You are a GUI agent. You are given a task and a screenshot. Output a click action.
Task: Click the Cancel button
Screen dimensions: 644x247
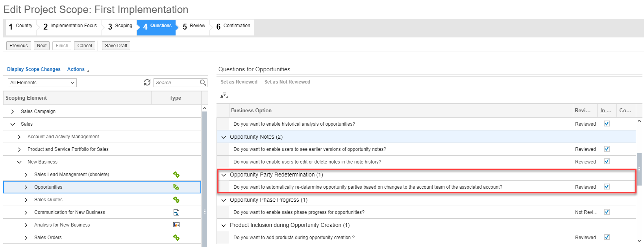click(x=85, y=46)
